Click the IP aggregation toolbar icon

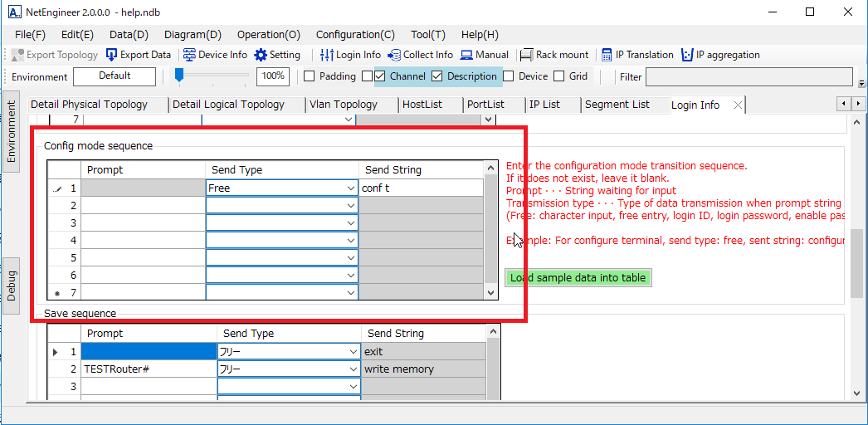[687, 55]
